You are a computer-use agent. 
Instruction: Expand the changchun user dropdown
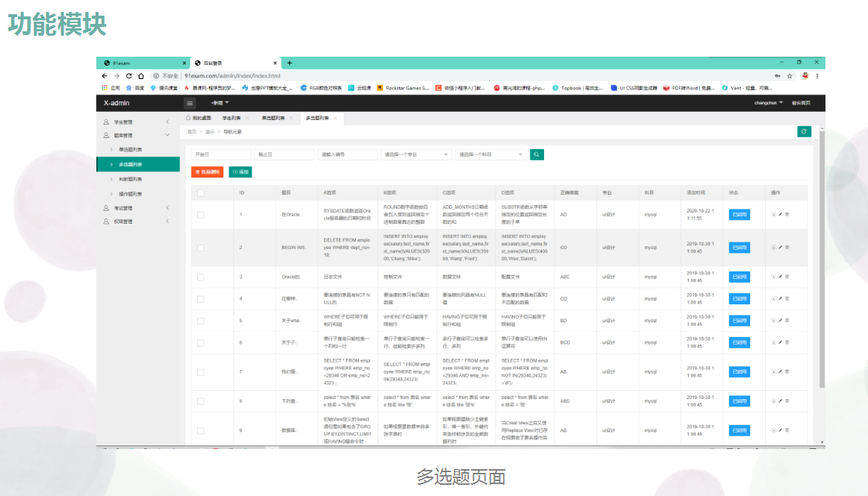(x=769, y=103)
